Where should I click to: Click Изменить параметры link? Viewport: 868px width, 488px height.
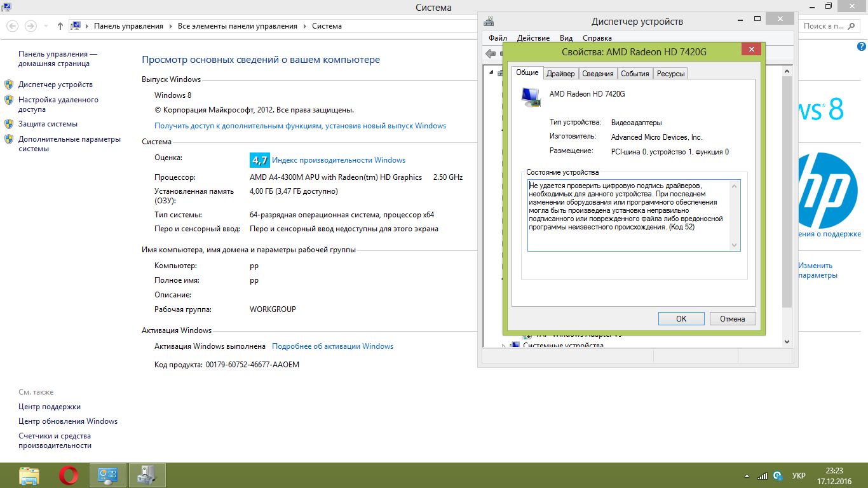[x=817, y=271]
